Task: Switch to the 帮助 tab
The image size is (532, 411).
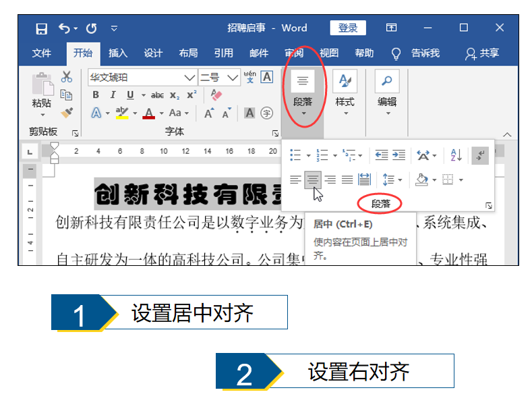Action: point(364,53)
